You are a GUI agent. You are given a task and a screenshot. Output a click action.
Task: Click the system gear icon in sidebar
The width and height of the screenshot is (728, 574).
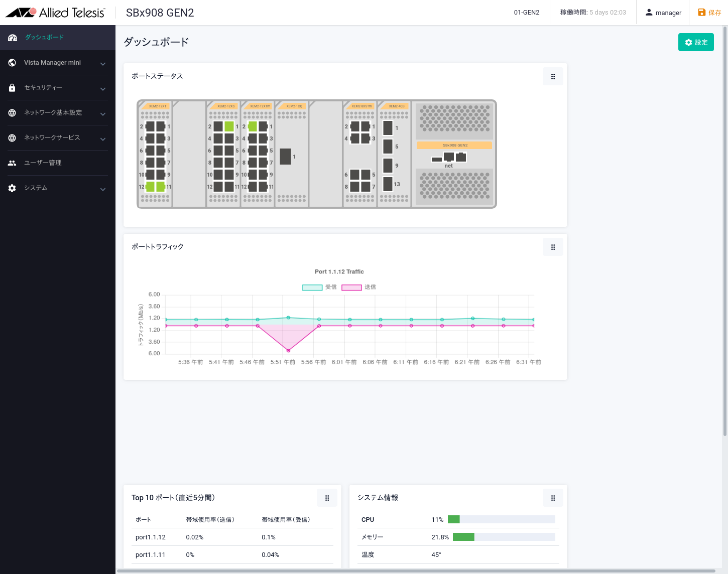(x=13, y=188)
